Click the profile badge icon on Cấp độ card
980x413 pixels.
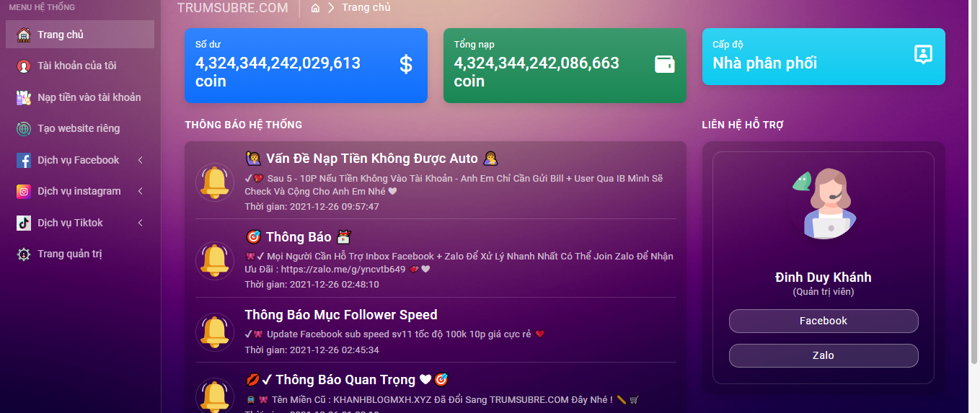click(923, 55)
